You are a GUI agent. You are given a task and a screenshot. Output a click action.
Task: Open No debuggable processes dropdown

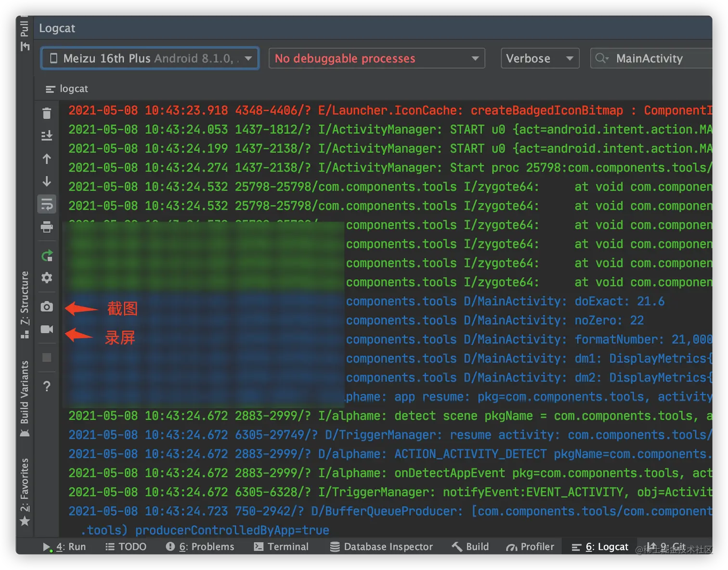point(377,58)
